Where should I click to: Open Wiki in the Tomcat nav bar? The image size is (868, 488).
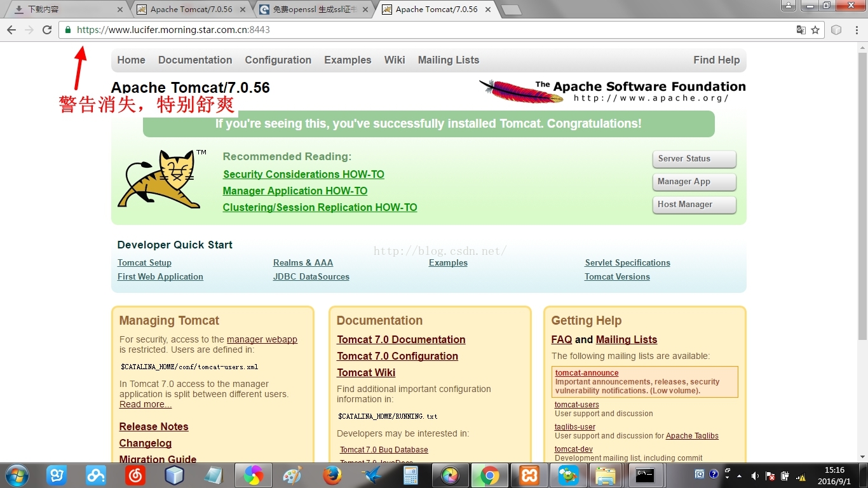394,60
